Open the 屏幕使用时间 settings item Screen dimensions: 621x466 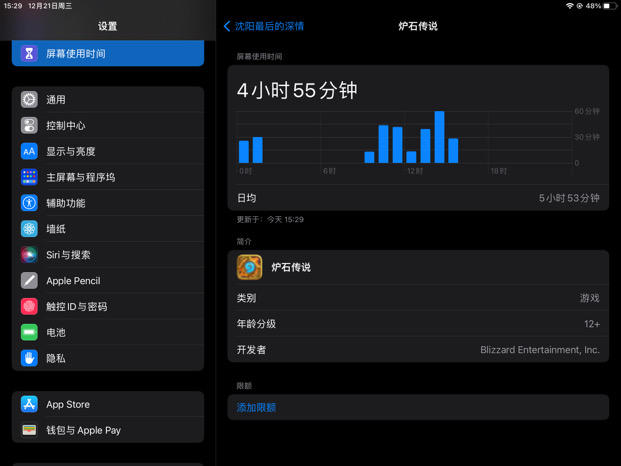108,53
